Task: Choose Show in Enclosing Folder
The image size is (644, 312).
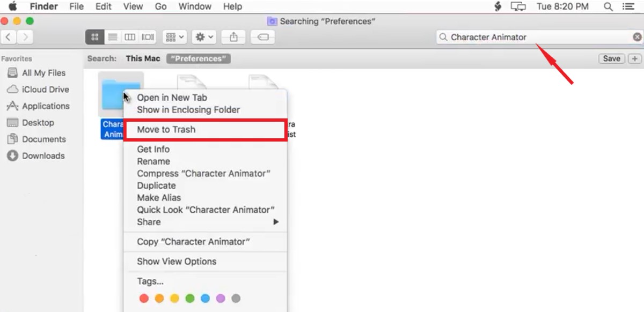Action: coord(188,110)
